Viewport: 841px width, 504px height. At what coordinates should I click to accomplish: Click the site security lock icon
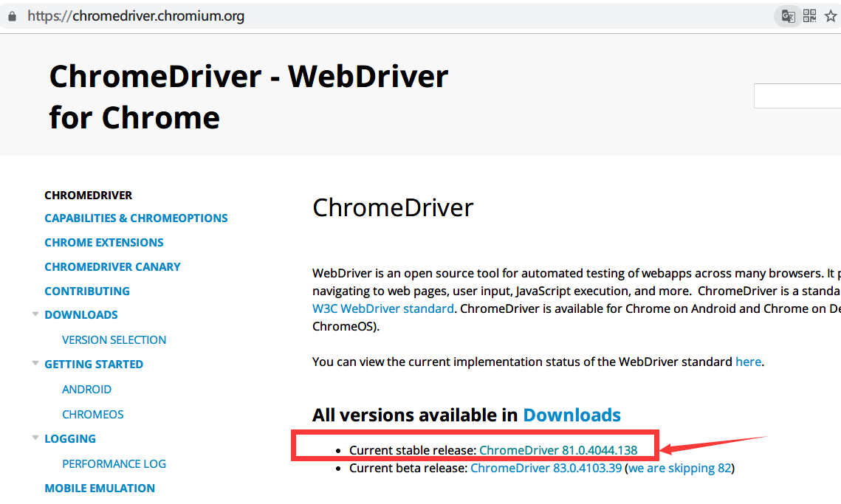point(12,15)
